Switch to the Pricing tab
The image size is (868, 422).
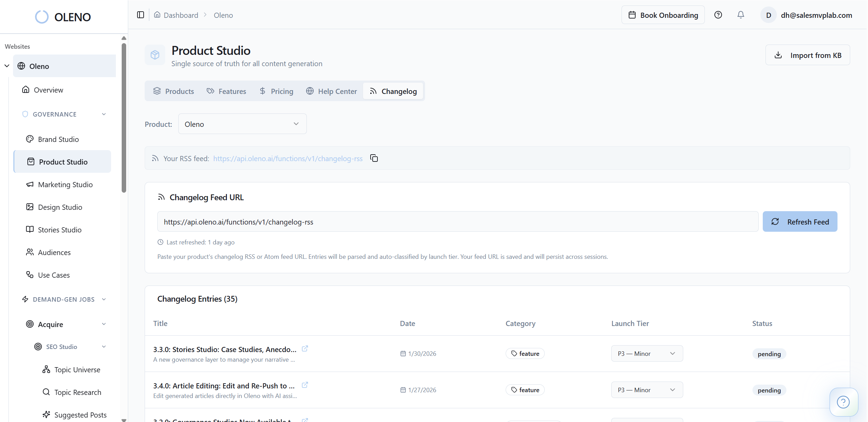276,91
